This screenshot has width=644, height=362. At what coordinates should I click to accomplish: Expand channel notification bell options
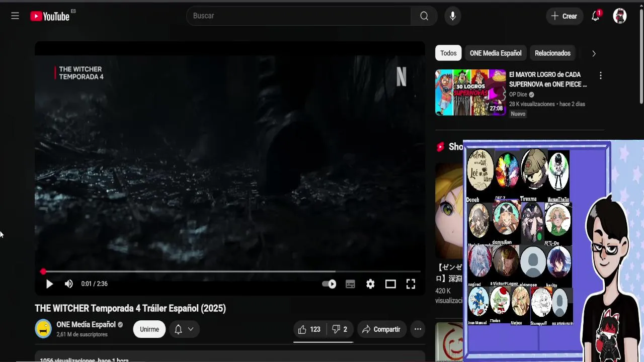[x=184, y=329]
